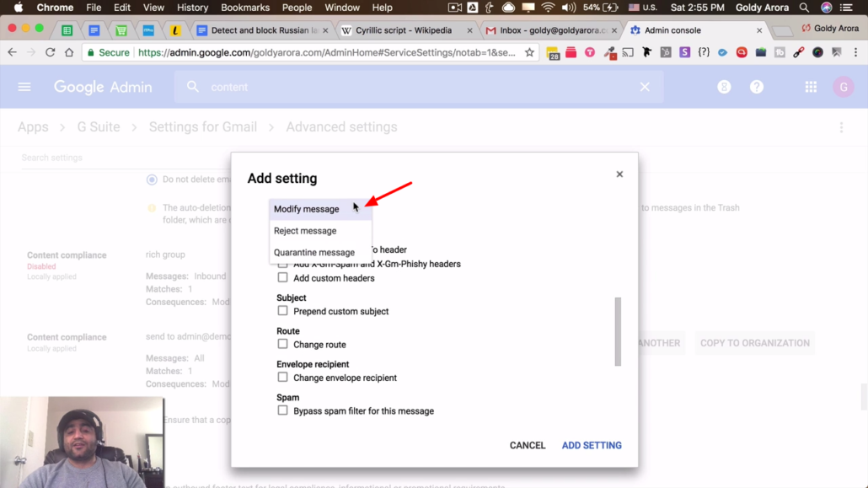Click the Chrome address bar URL

coord(327,52)
